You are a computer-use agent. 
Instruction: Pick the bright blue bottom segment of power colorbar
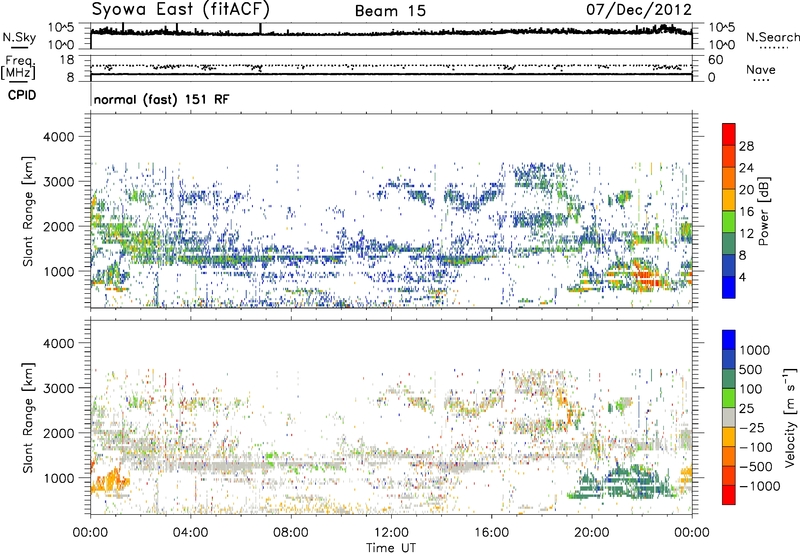tap(729, 288)
